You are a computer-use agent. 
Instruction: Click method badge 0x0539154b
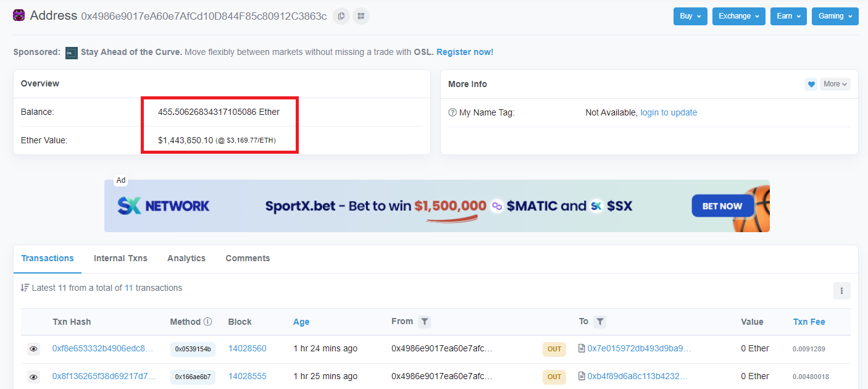pos(193,349)
